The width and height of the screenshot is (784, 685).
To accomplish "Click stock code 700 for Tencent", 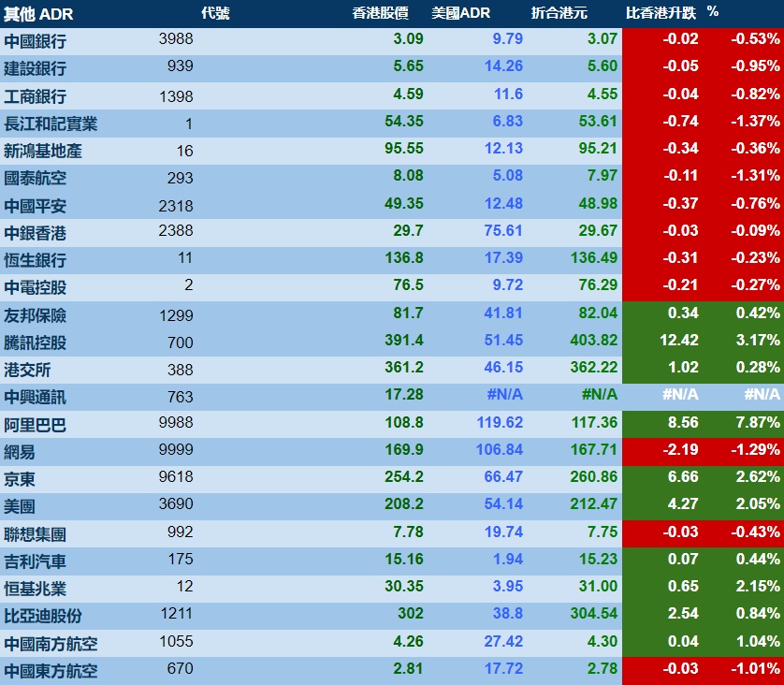I will (180, 342).
